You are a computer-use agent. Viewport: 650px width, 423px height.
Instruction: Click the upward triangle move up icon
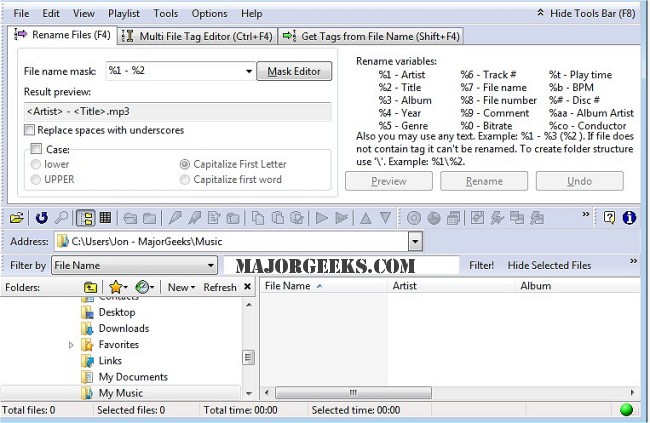click(366, 218)
